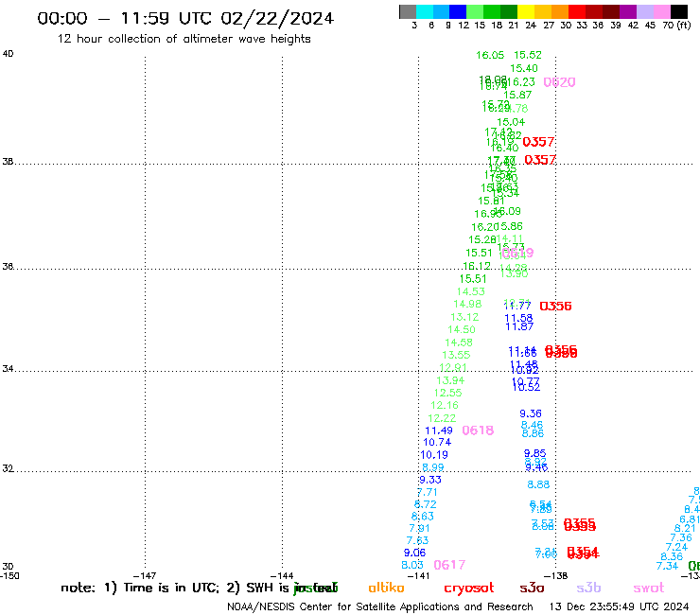Pick the pink swatch in the legend bar
Viewport: 700px width, 615px height.
click(x=661, y=11)
